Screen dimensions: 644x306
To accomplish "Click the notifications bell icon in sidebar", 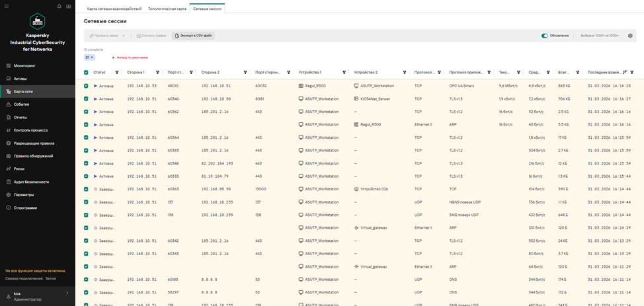I will pyautogui.click(x=59, y=7).
